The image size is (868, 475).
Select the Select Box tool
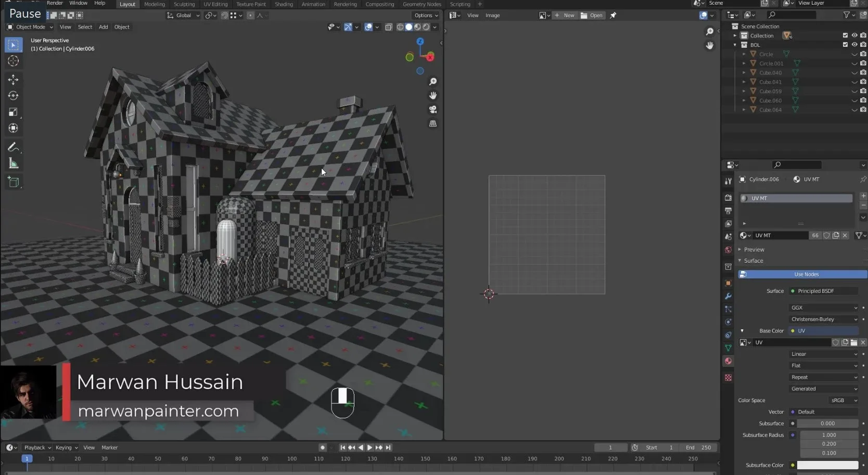[x=14, y=45]
